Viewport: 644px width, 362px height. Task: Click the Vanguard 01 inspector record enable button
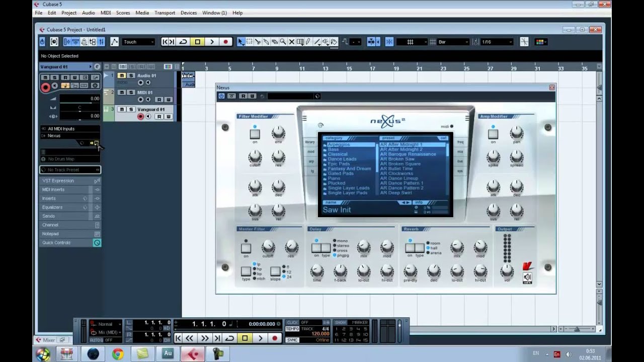click(x=45, y=87)
